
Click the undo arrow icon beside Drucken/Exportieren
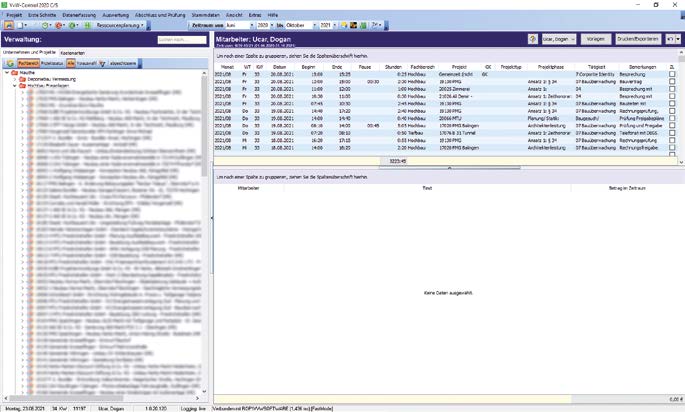pyautogui.click(x=670, y=39)
